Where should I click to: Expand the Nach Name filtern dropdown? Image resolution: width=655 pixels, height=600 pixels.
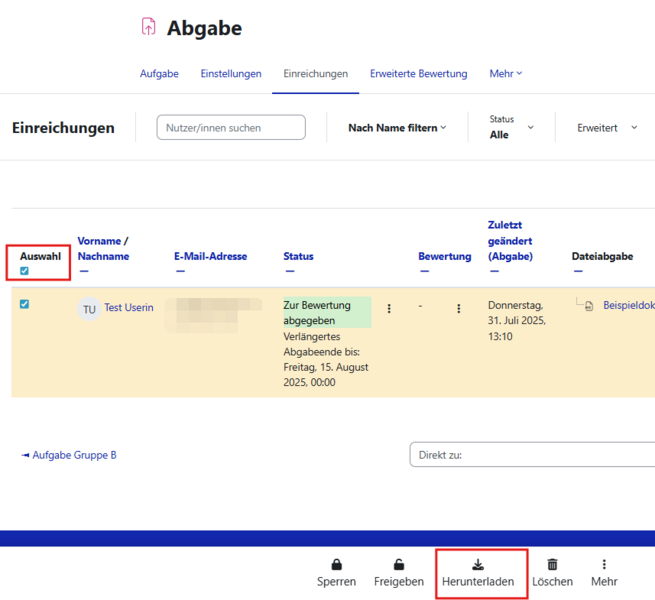click(x=397, y=128)
